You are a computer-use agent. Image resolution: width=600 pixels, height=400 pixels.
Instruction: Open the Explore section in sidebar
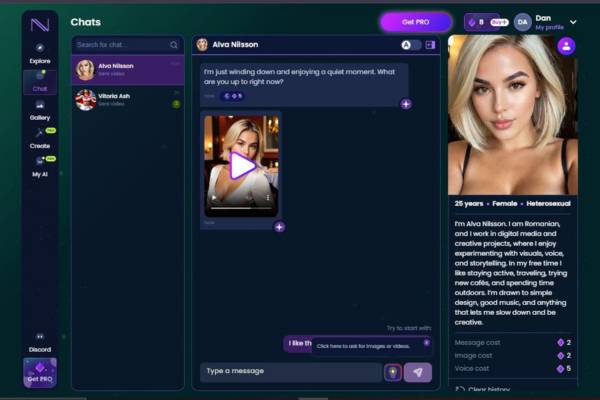click(x=40, y=52)
